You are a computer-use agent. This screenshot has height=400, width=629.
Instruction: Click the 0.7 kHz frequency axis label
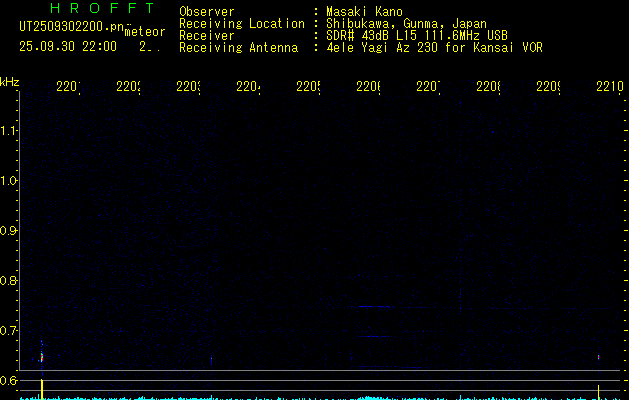(8, 331)
